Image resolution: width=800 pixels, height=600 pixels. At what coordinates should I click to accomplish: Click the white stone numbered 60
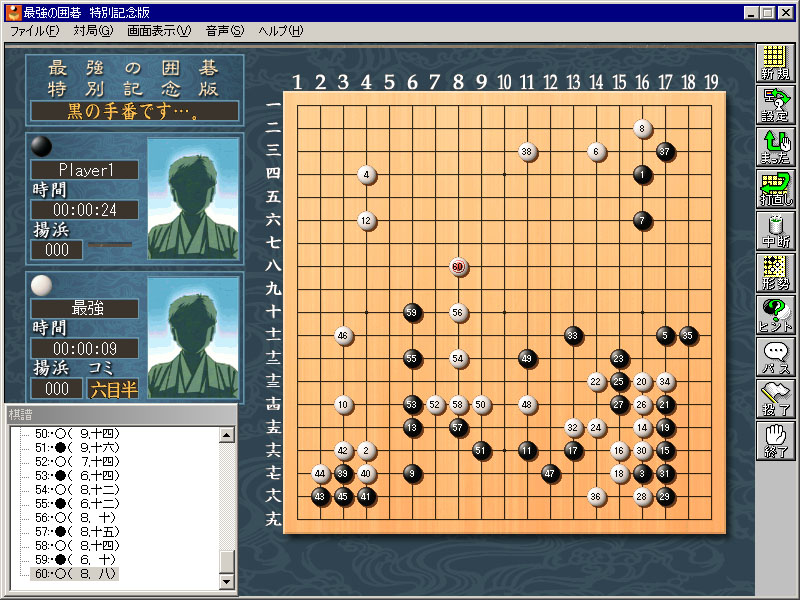pyautogui.click(x=458, y=267)
